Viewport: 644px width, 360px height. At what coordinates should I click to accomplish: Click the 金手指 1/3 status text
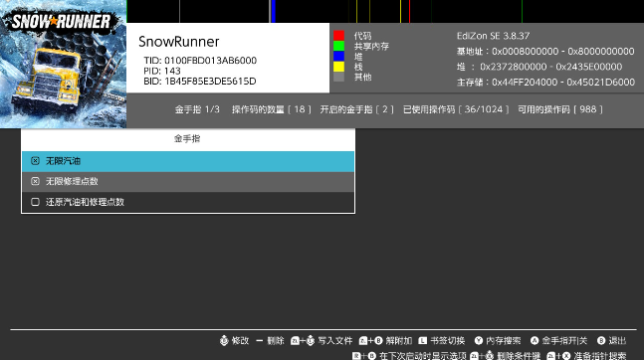[197, 109]
